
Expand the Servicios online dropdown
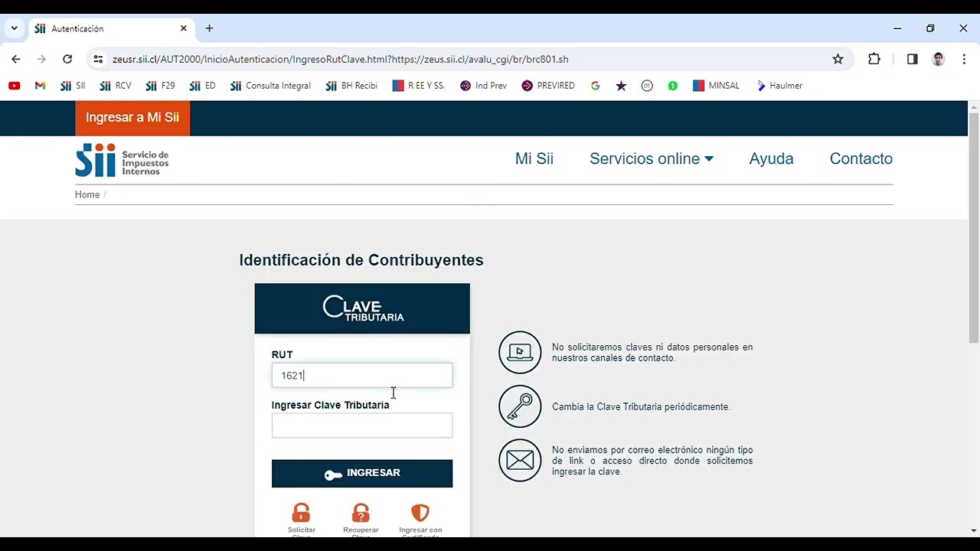651,158
